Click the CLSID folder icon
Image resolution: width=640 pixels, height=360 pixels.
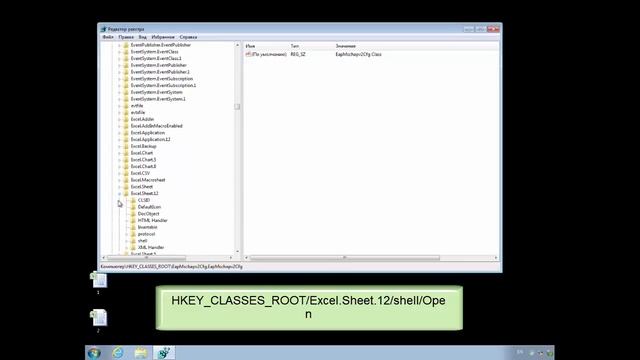pos(133,200)
